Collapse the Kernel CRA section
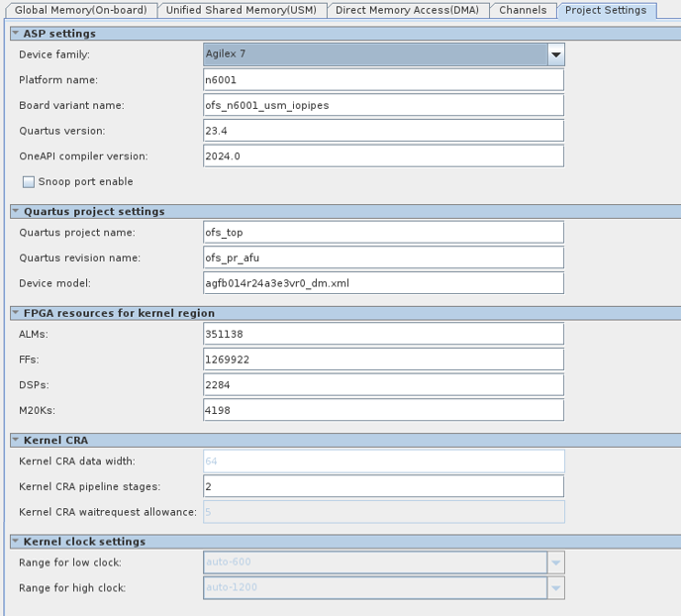The width and height of the screenshot is (681, 616). (15, 440)
